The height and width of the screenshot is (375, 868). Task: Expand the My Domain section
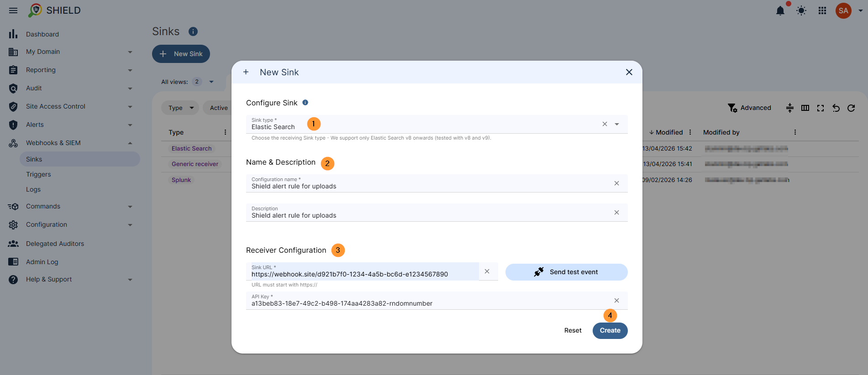click(130, 52)
